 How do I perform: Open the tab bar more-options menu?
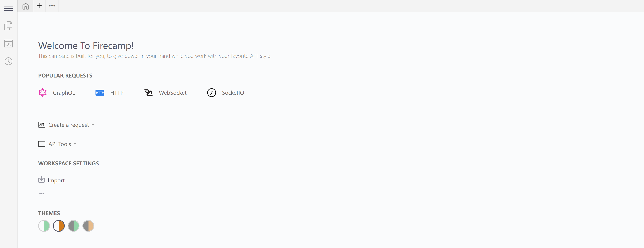click(52, 6)
